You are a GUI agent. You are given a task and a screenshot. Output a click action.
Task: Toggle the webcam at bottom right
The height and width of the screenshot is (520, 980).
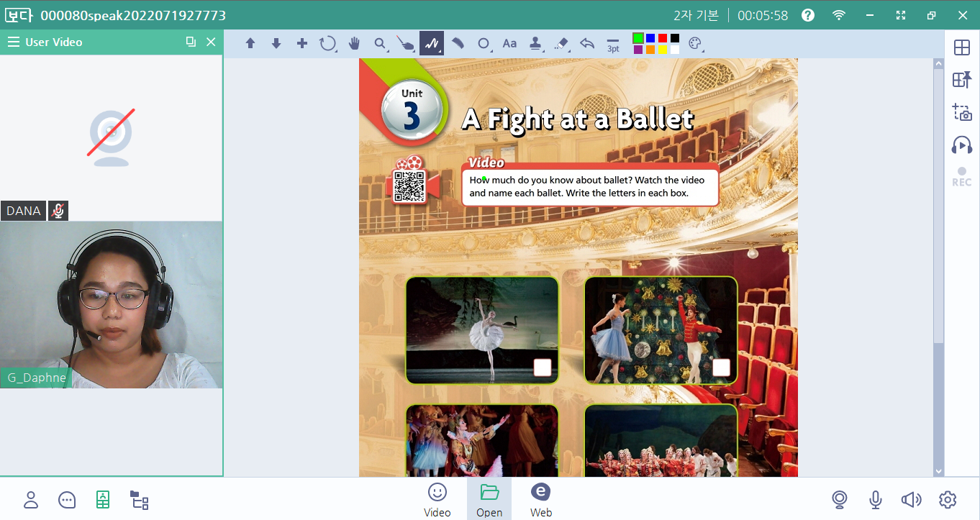pyautogui.click(x=839, y=499)
